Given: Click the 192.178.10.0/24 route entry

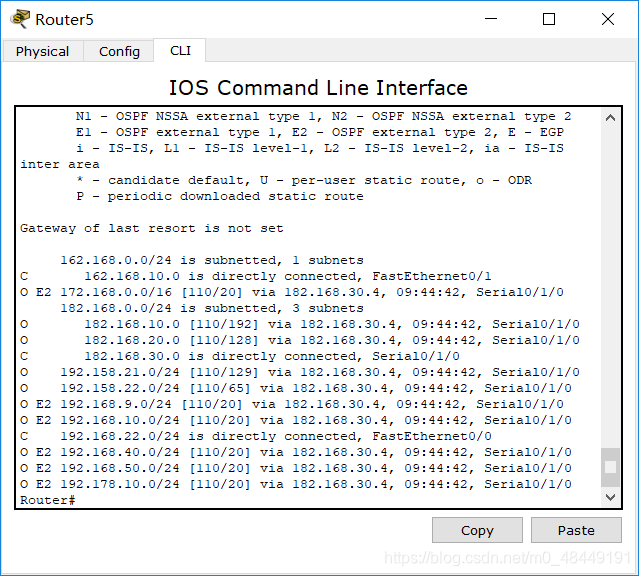Looking at the screenshot, I should point(296,484).
